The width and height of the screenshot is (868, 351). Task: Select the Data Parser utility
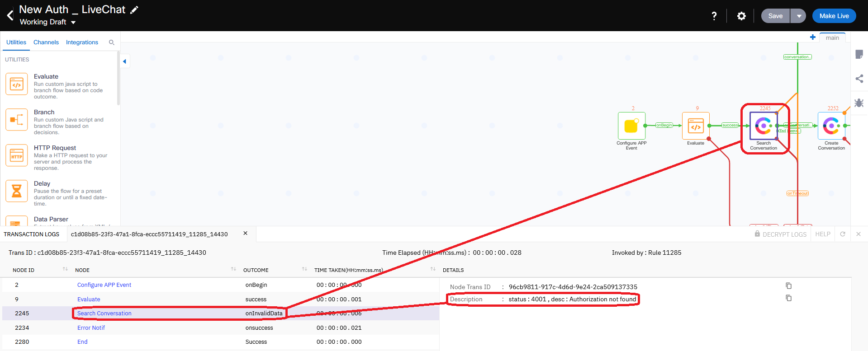pos(51,220)
